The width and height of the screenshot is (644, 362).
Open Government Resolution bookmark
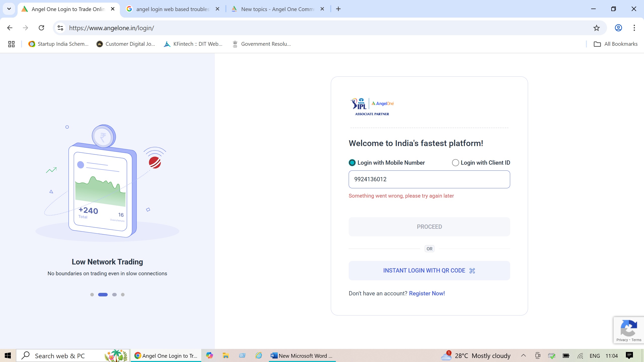pyautogui.click(x=262, y=44)
